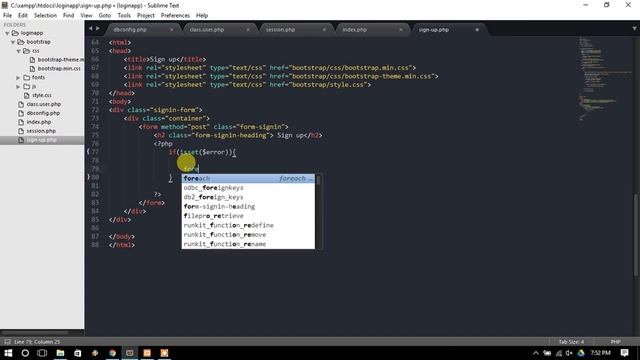The height and width of the screenshot is (360, 640).
Task: Switch to the dbconfig.php tab
Action: click(130, 30)
